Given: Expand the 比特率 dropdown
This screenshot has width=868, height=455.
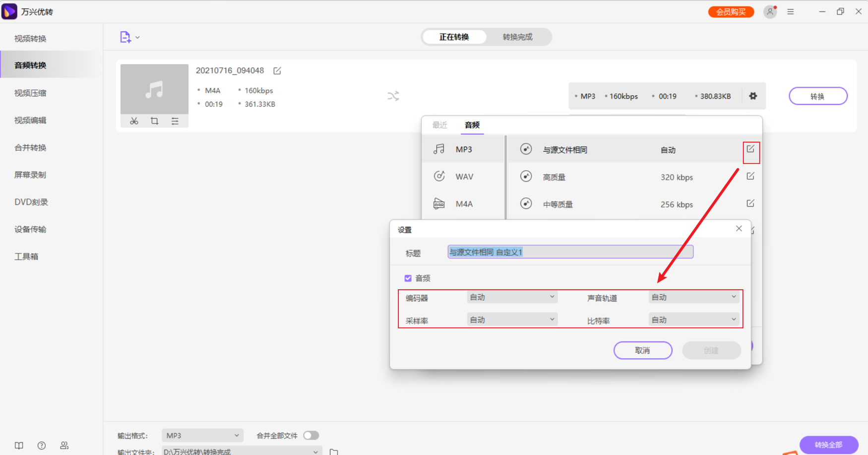Looking at the screenshot, I should pyautogui.click(x=693, y=320).
